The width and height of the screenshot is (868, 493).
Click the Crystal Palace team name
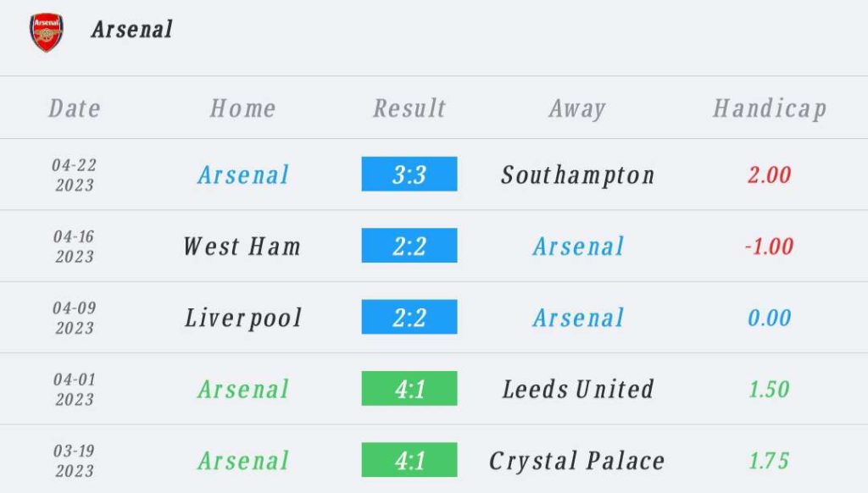[x=577, y=461]
